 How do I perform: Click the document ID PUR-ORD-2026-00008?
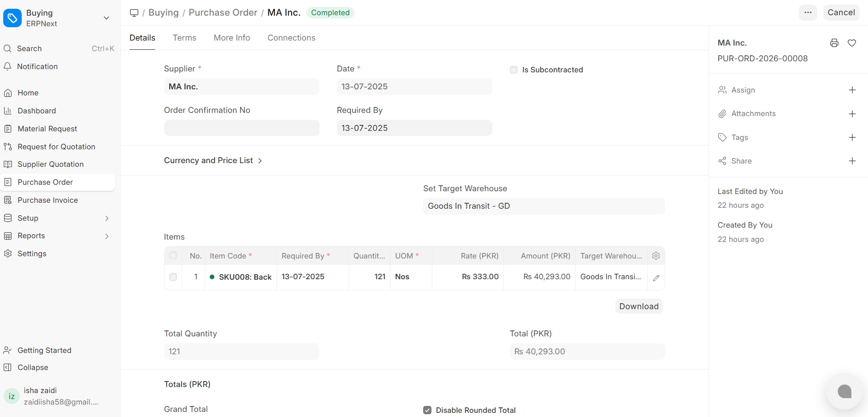[762, 59]
